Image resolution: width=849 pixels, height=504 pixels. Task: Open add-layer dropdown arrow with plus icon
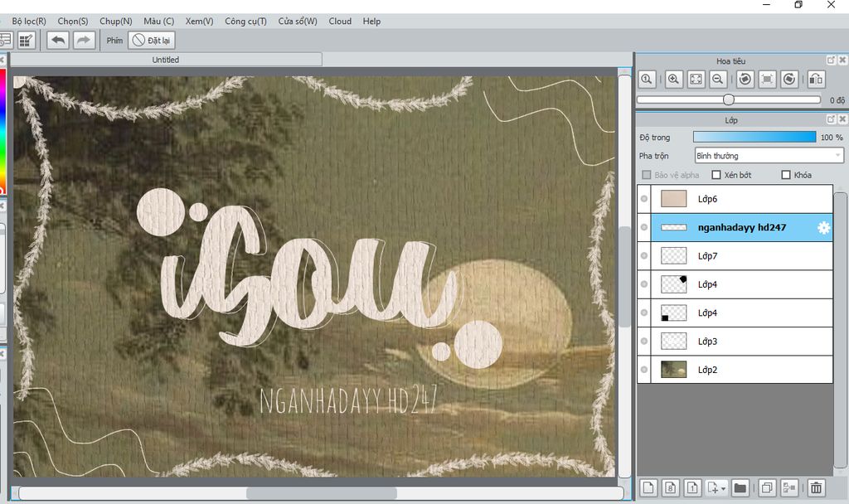click(717, 487)
